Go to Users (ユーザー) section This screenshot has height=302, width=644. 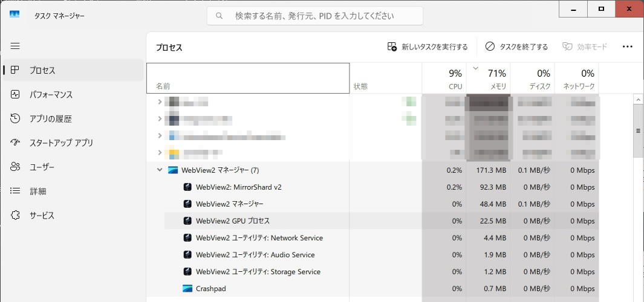click(16, 167)
